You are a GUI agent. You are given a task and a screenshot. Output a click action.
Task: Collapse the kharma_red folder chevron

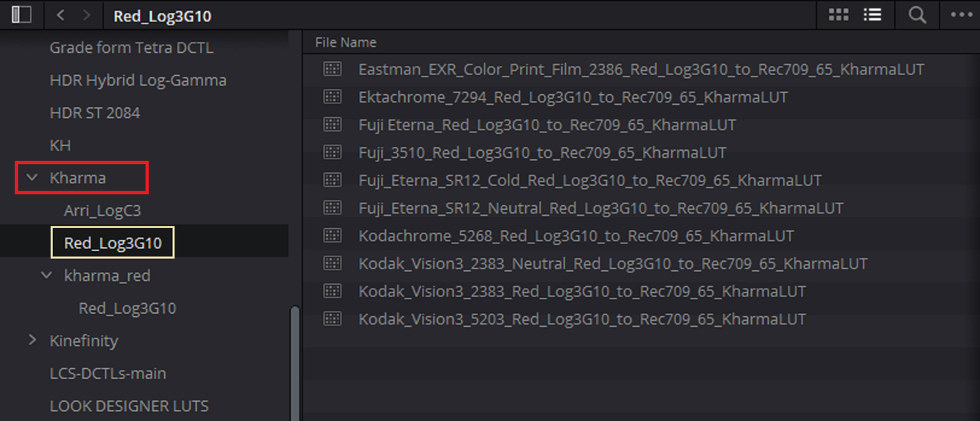point(47,275)
